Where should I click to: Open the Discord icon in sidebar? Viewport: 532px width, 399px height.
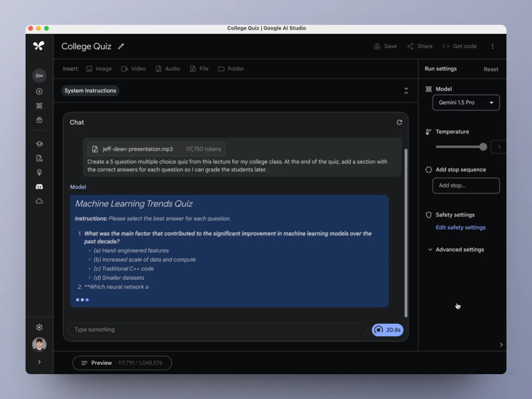(x=39, y=187)
